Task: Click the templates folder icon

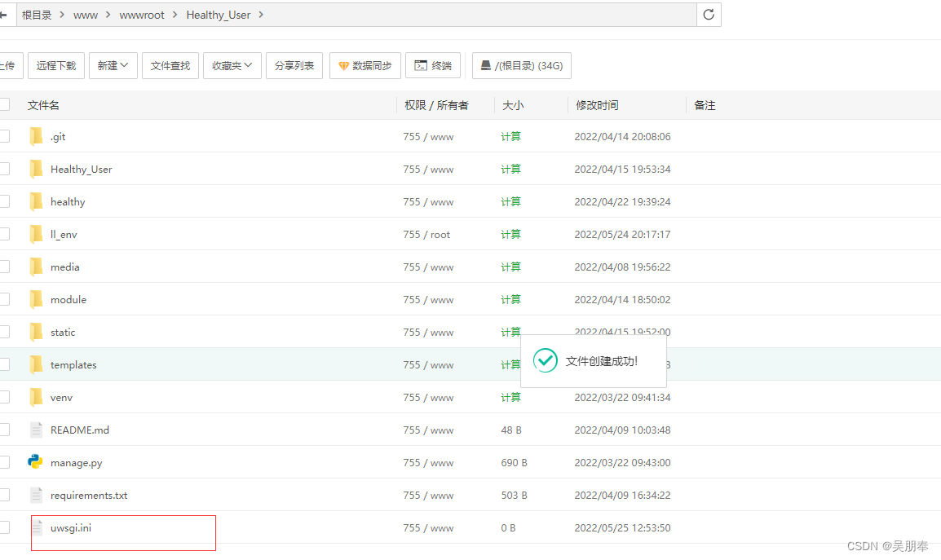Action: [x=36, y=364]
